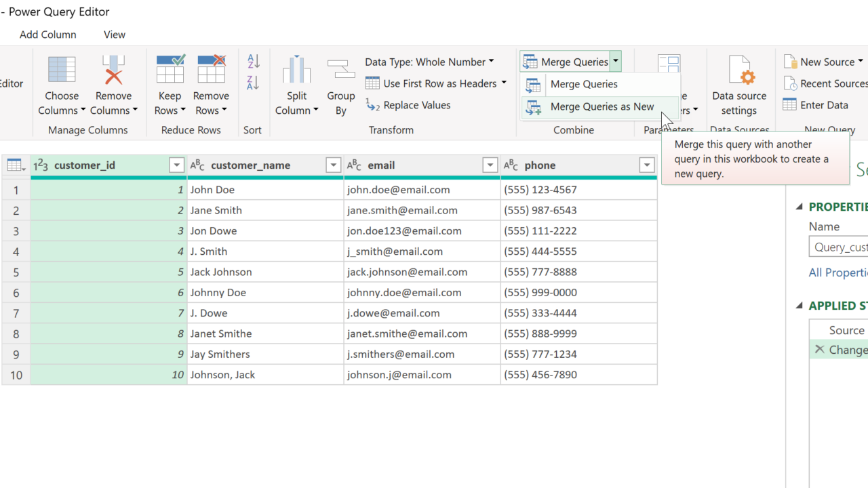868x488 pixels.
Task: Click the Group By icon
Action: point(340,70)
